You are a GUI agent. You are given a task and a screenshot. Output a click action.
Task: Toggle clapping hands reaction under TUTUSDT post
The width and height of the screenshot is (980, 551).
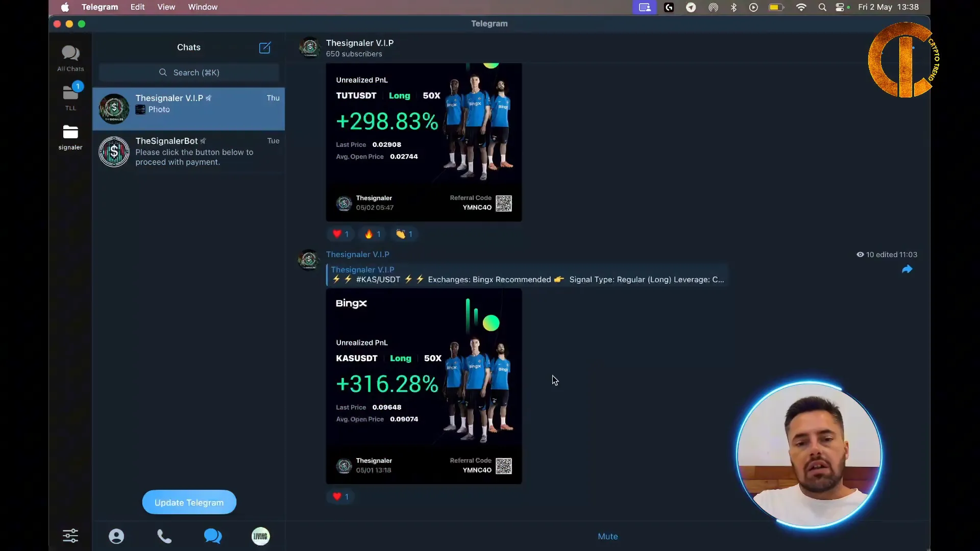(404, 234)
